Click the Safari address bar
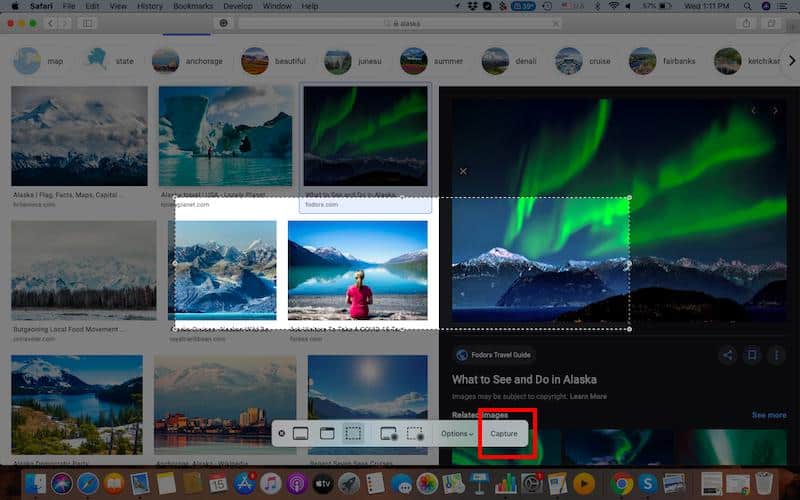The width and height of the screenshot is (800, 500). 400,23
